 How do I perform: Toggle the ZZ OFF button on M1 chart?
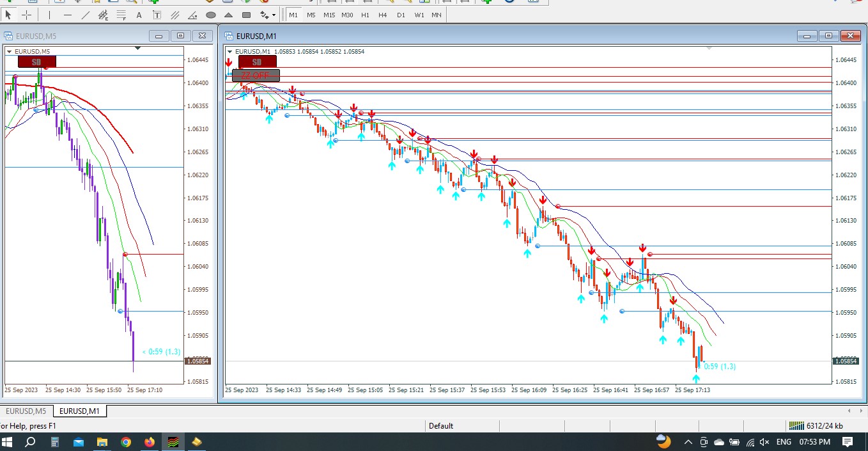[256, 75]
